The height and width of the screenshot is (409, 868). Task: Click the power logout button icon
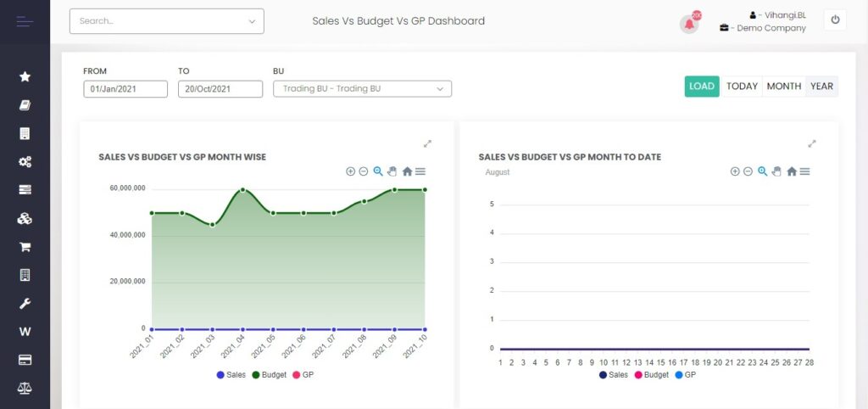coord(835,20)
